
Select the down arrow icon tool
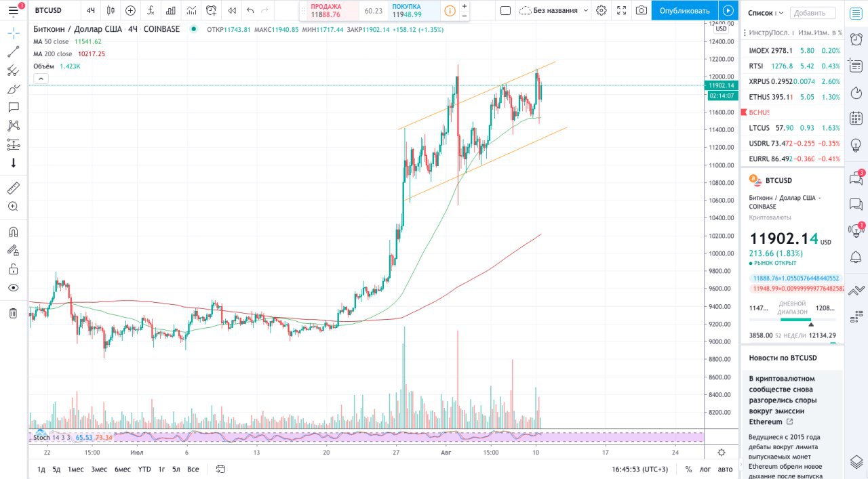13,163
